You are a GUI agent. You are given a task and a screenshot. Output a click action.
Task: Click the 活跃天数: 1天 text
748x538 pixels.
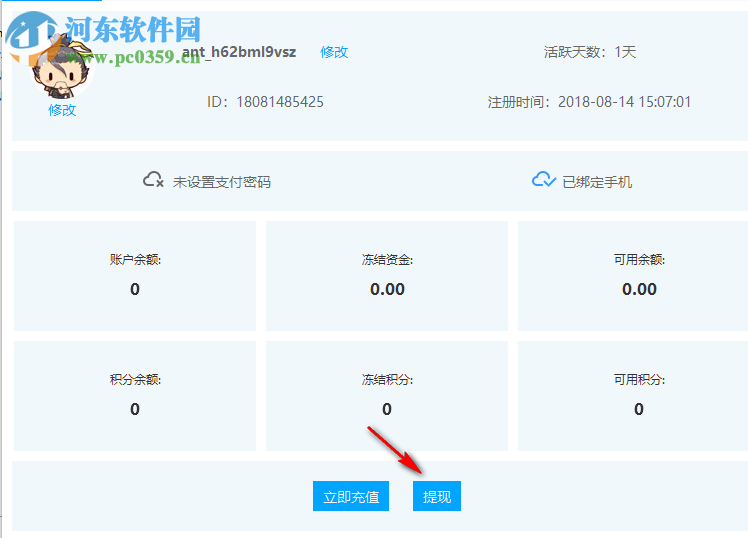[x=590, y=52]
